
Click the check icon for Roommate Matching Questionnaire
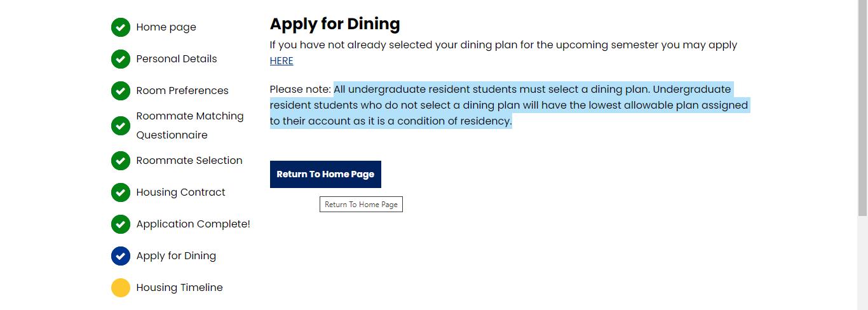tap(121, 126)
